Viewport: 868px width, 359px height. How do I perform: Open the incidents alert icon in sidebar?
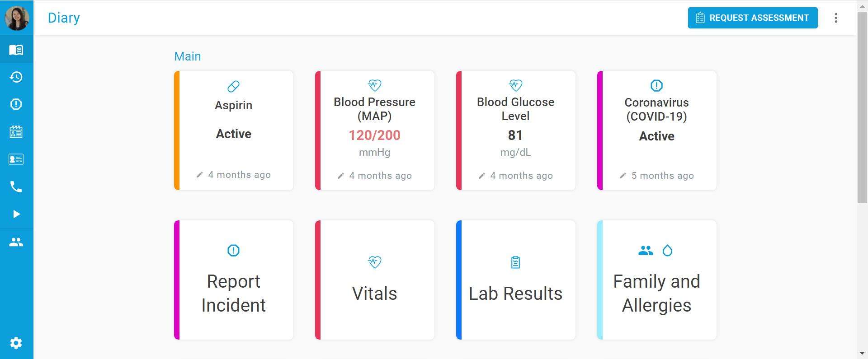tap(16, 104)
